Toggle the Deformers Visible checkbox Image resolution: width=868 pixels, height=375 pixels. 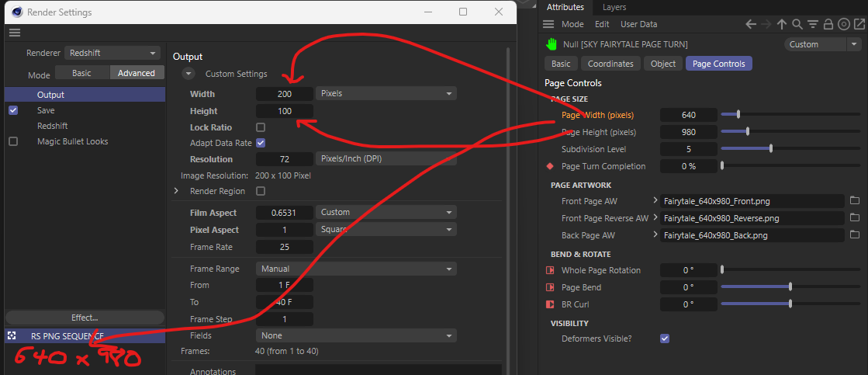(x=665, y=339)
